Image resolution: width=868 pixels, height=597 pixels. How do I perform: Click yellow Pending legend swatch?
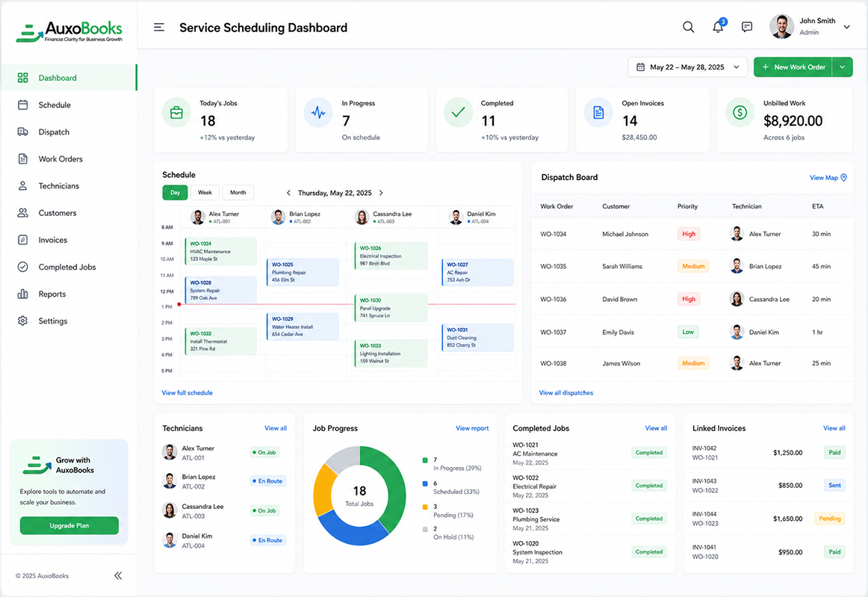(x=425, y=507)
